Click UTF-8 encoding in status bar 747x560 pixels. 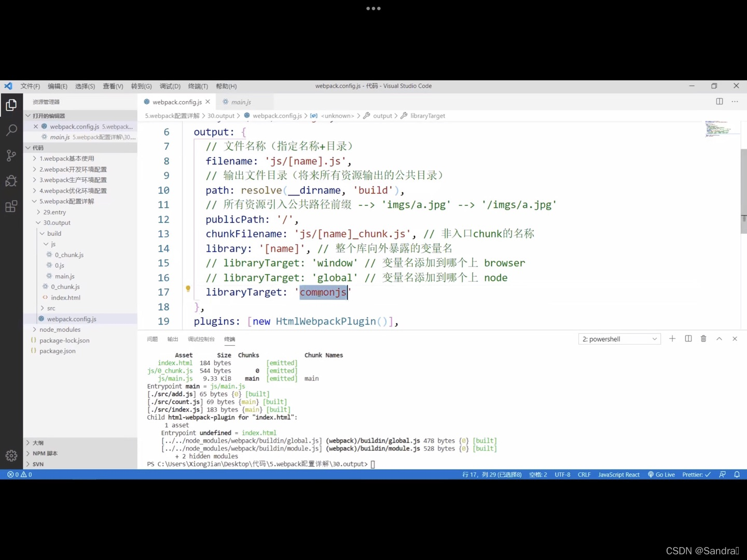562,474
